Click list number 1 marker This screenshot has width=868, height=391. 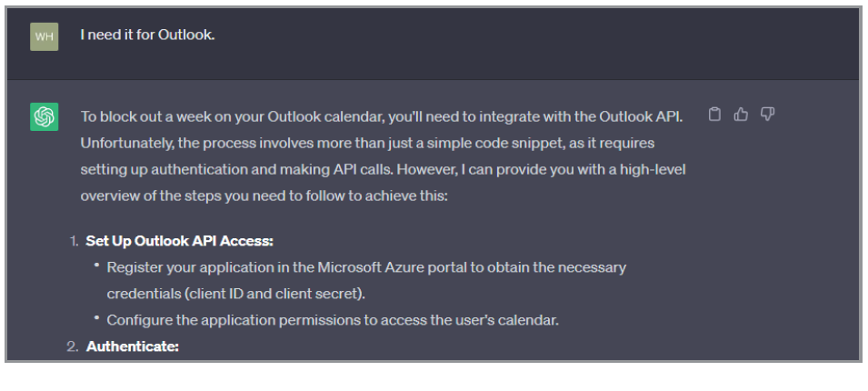74,241
